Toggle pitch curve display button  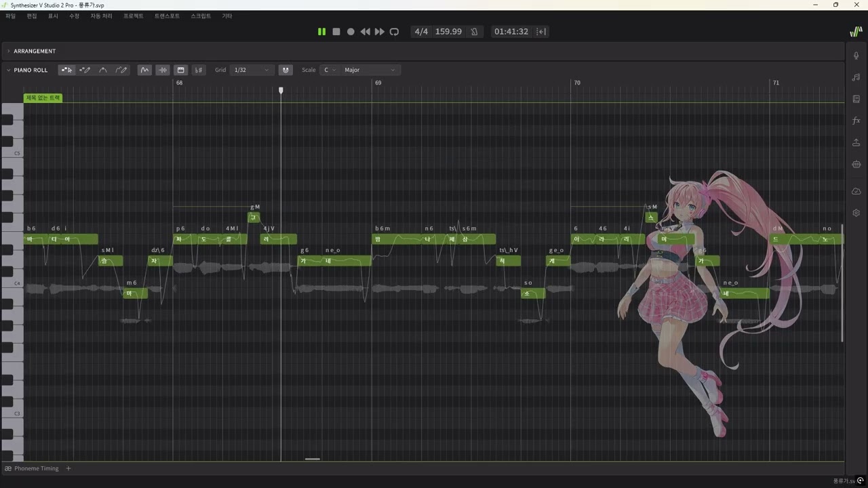coord(144,70)
